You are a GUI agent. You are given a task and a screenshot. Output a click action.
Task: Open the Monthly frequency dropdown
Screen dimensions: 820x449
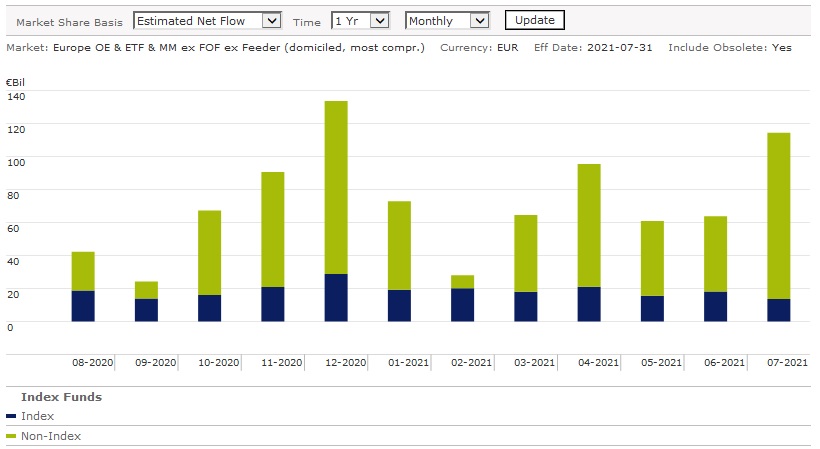(446, 21)
